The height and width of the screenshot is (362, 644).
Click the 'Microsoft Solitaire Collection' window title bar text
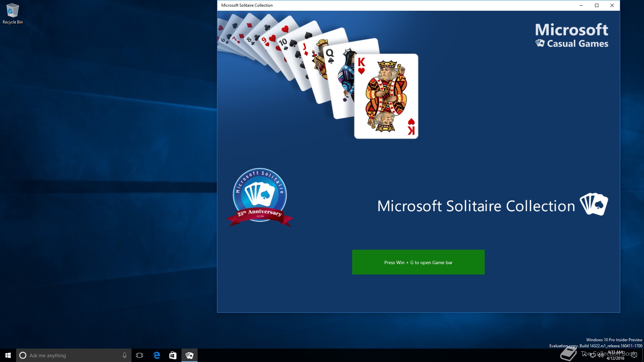point(247,5)
